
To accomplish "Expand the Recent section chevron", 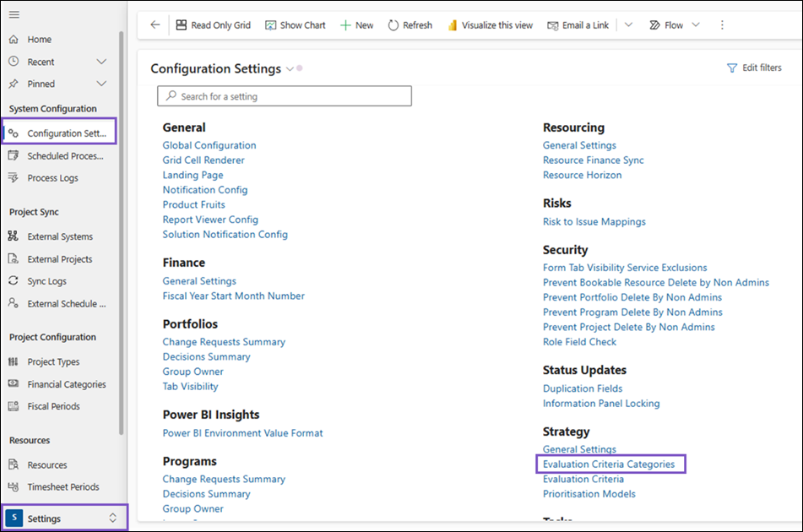I will [102, 62].
